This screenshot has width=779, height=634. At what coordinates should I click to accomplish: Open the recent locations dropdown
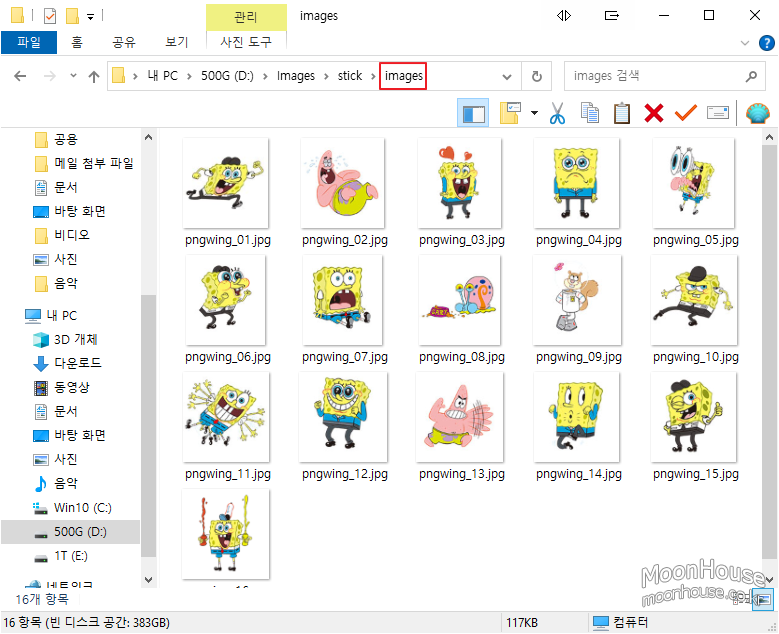click(74, 76)
